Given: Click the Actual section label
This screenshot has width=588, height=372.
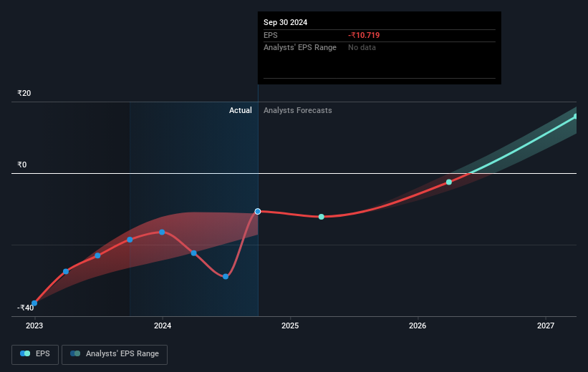Looking at the screenshot, I should click(x=241, y=110).
